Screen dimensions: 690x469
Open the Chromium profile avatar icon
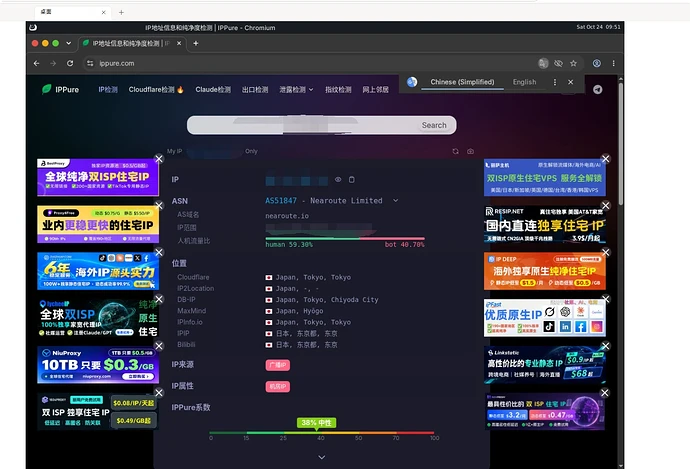point(597,63)
